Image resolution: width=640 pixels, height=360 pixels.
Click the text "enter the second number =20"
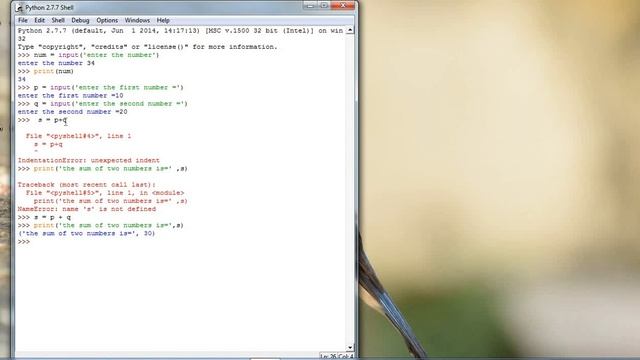click(x=72, y=112)
